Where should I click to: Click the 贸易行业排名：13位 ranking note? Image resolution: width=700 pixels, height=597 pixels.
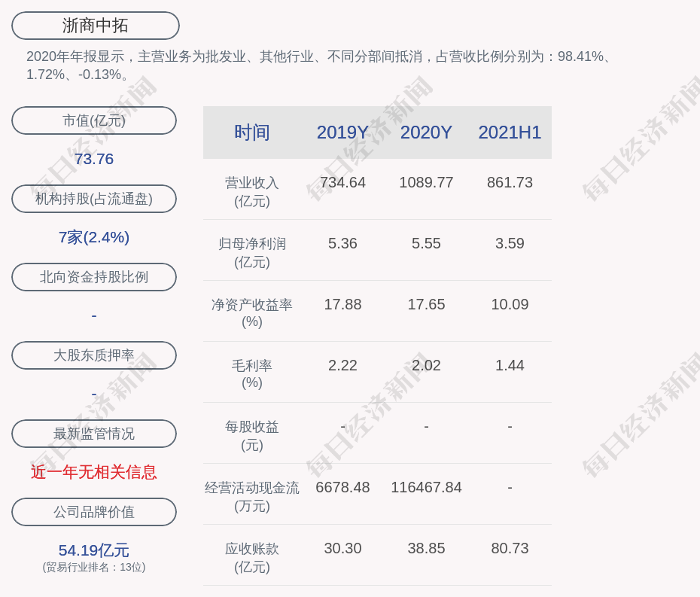94,567
